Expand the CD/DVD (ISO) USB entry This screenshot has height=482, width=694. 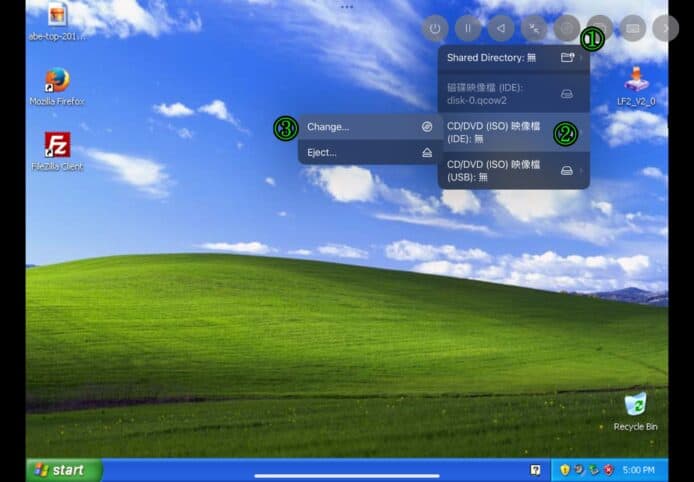click(x=513, y=170)
